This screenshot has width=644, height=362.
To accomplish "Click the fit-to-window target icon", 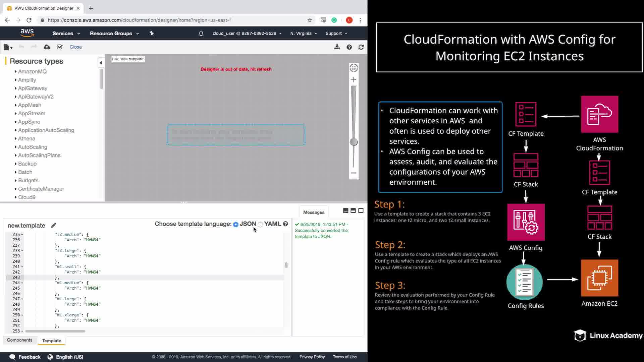I will pos(354,68).
